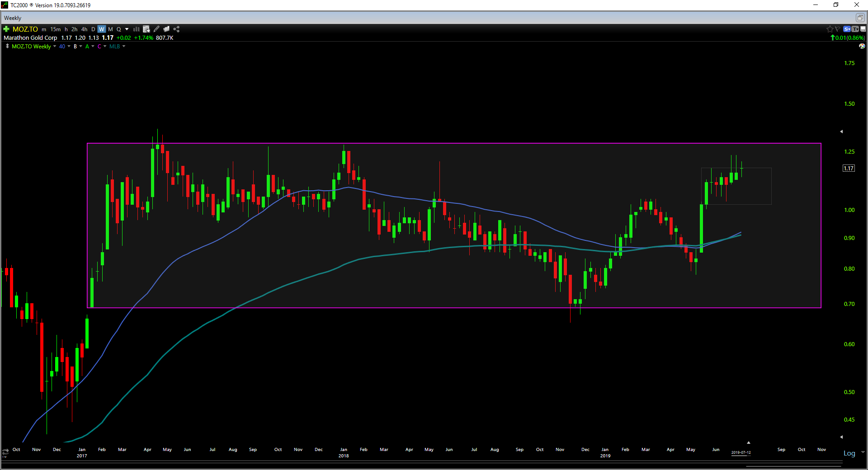Open the color palette icon

tap(862, 46)
